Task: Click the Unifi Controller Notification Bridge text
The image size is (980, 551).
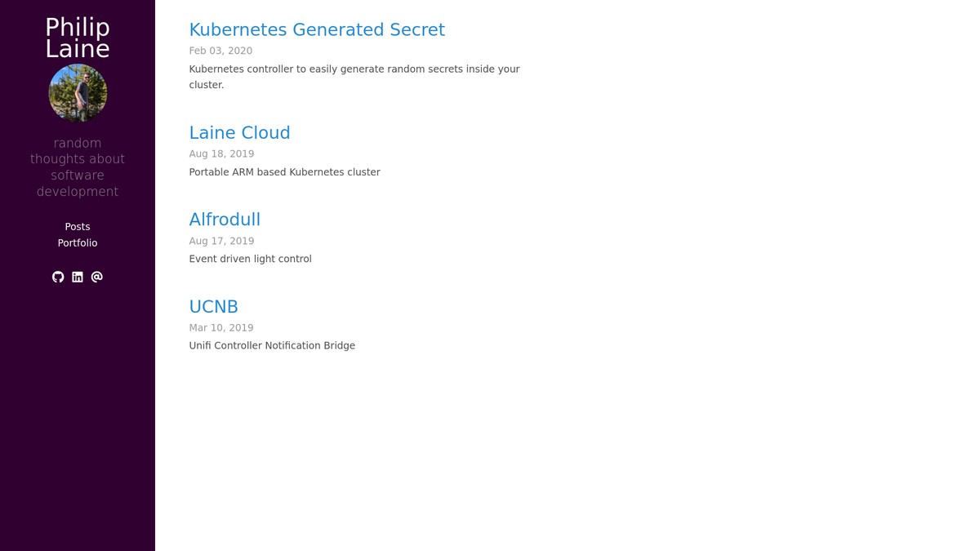Action: [272, 345]
